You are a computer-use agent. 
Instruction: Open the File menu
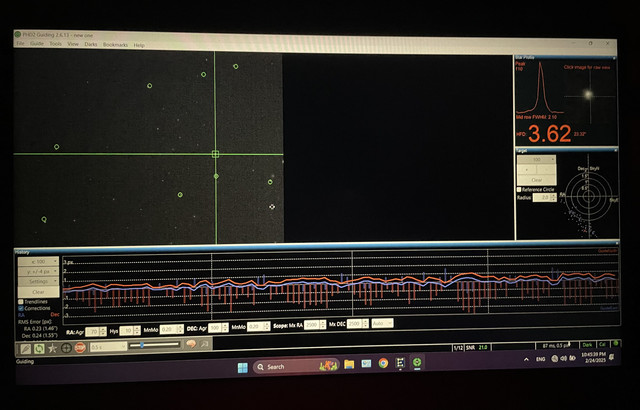[20, 43]
